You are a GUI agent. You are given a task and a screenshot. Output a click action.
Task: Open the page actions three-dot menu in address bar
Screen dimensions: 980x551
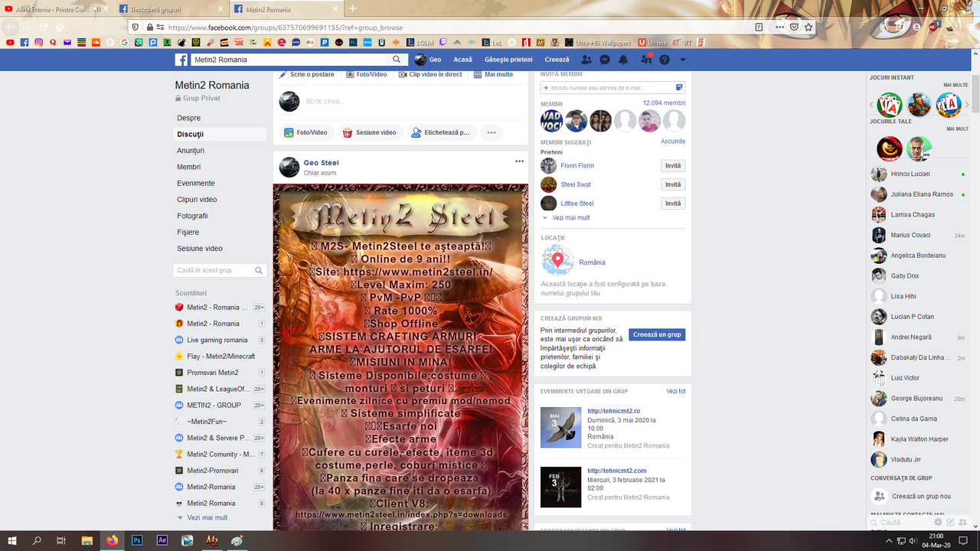point(779,27)
